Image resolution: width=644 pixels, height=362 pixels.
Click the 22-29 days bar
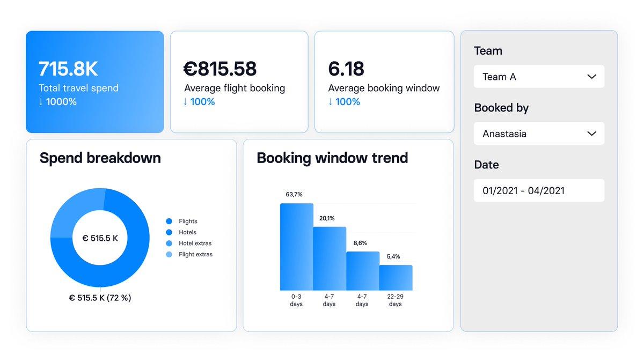pos(396,278)
